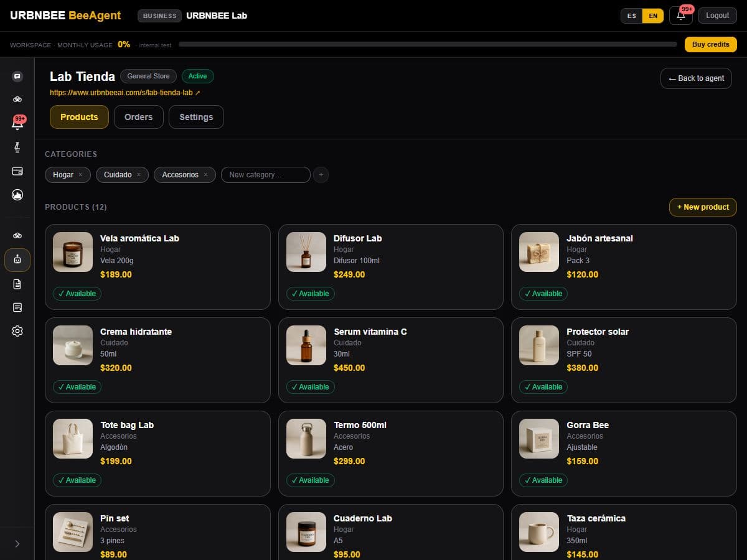747x560 pixels.
Task: Open the wallet icon in sidebar
Action: 17,171
